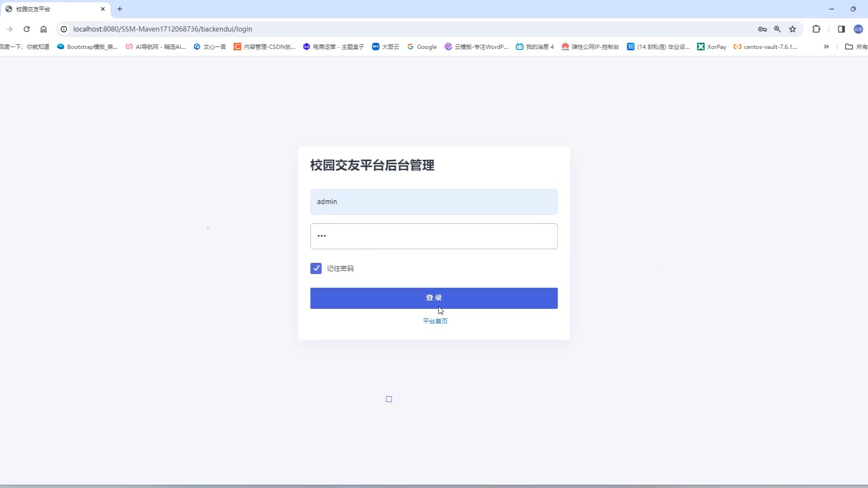
Task: Open the 文心一言 bookmark
Action: pyautogui.click(x=210, y=47)
